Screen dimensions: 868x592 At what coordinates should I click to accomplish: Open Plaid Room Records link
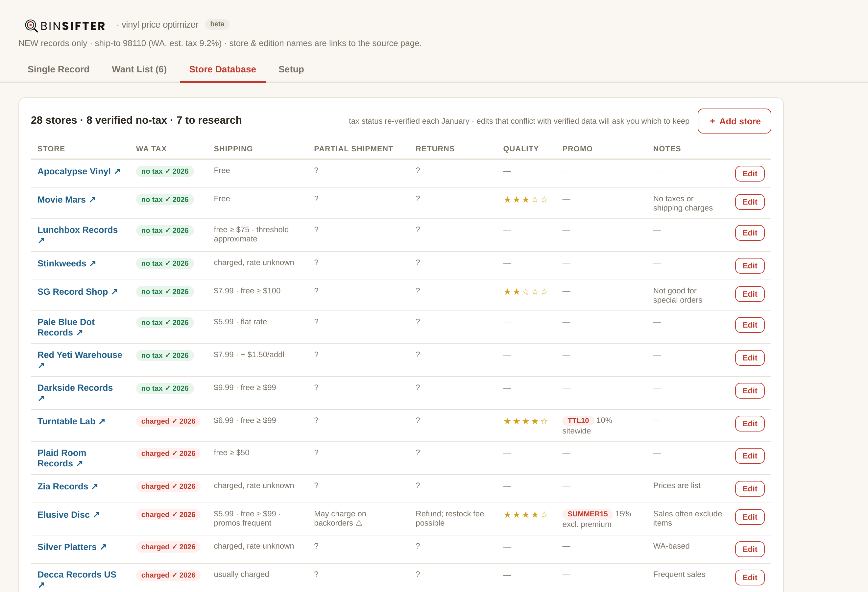tap(62, 458)
